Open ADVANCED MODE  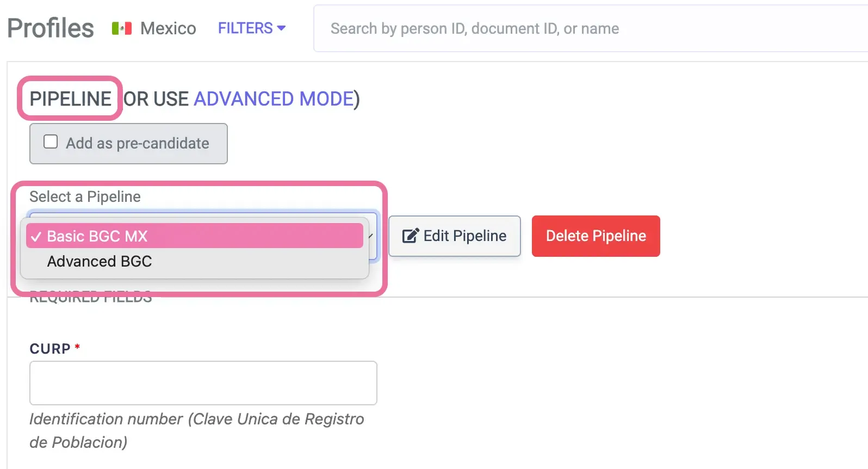click(274, 98)
